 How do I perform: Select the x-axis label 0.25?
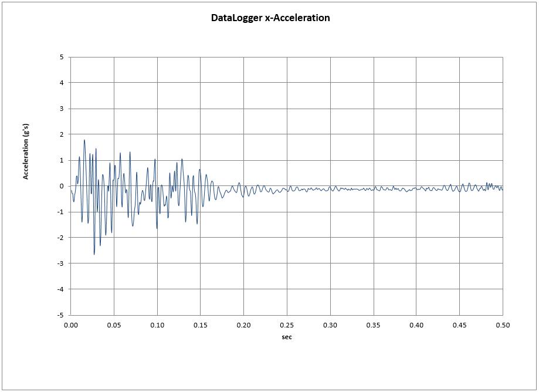pyautogui.click(x=287, y=325)
